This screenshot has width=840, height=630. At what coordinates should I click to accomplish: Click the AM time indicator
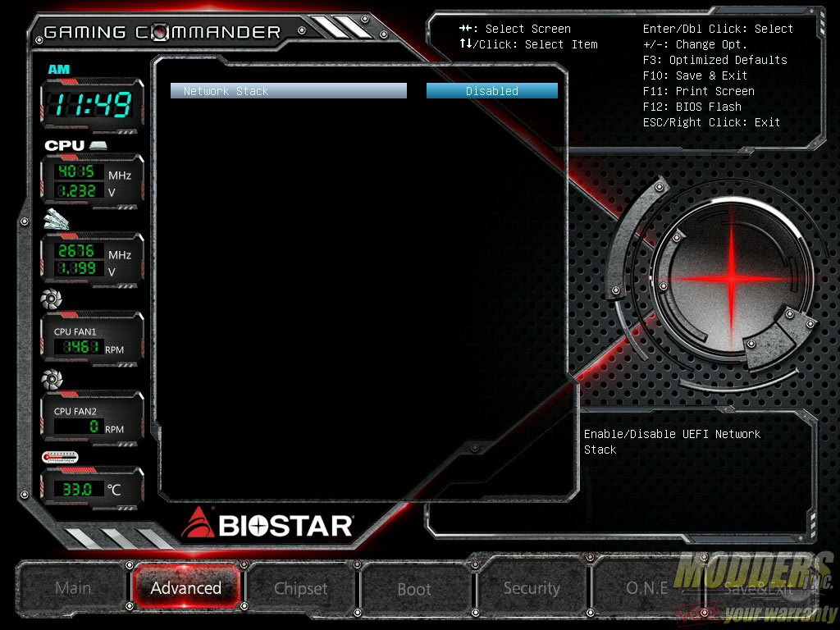[59, 70]
